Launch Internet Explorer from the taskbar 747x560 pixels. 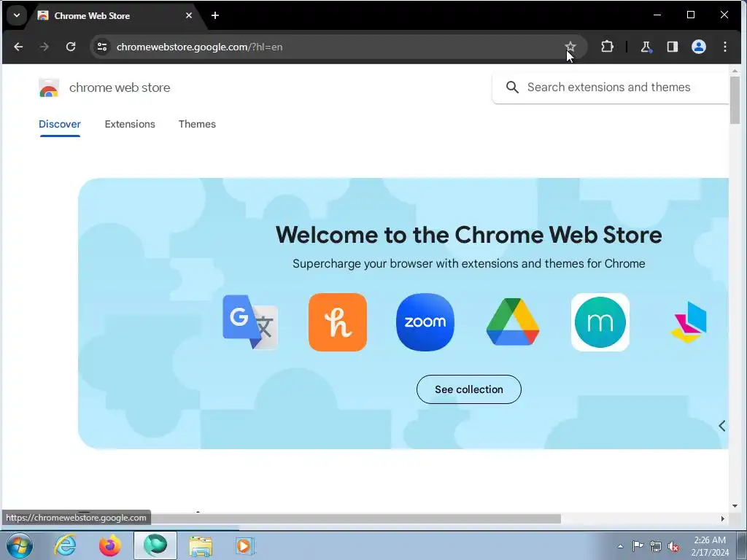tap(65, 545)
